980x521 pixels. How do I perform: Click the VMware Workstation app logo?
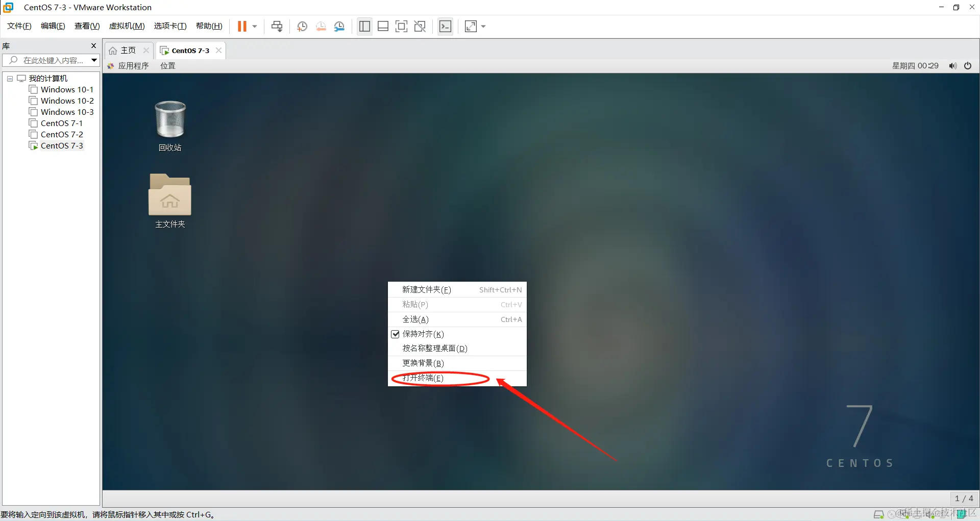click(x=8, y=7)
